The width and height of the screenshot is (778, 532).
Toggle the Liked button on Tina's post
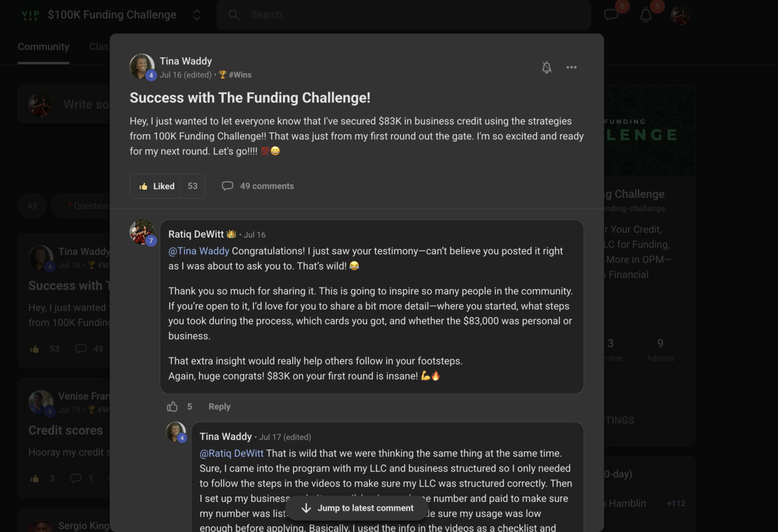[156, 186]
